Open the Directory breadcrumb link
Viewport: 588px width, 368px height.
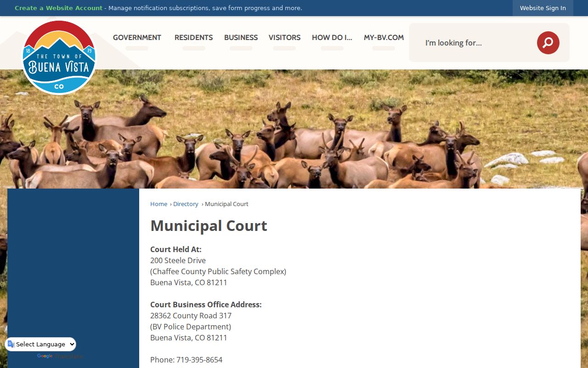[x=186, y=204]
